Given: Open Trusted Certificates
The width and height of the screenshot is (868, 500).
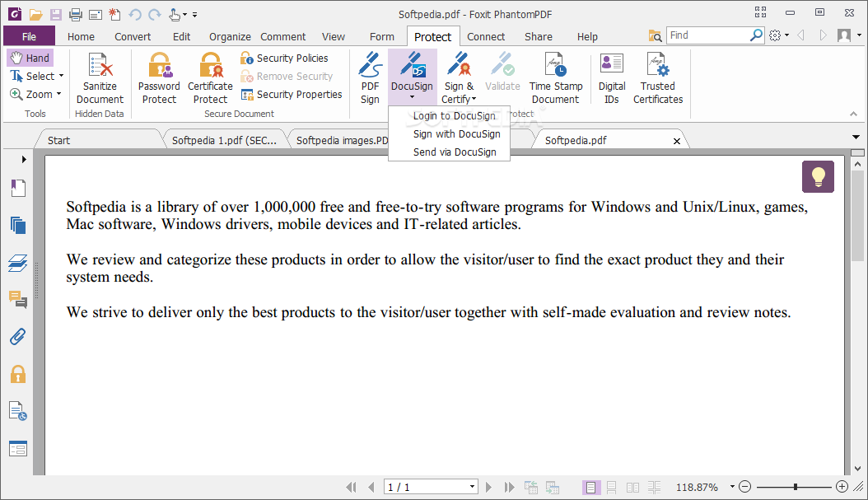Looking at the screenshot, I should pyautogui.click(x=658, y=78).
